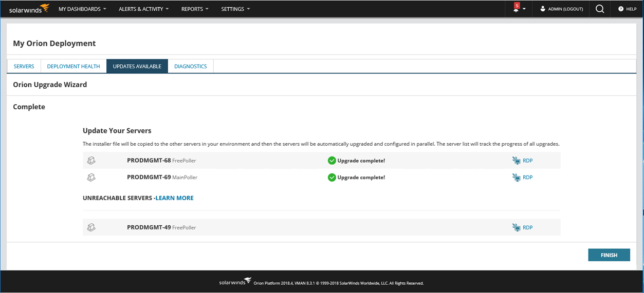Image resolution: width=644 pixels, height=293 pixels.
Task: Click the red notification count badge
Action: pyautogui.click(x=517, y=5)
